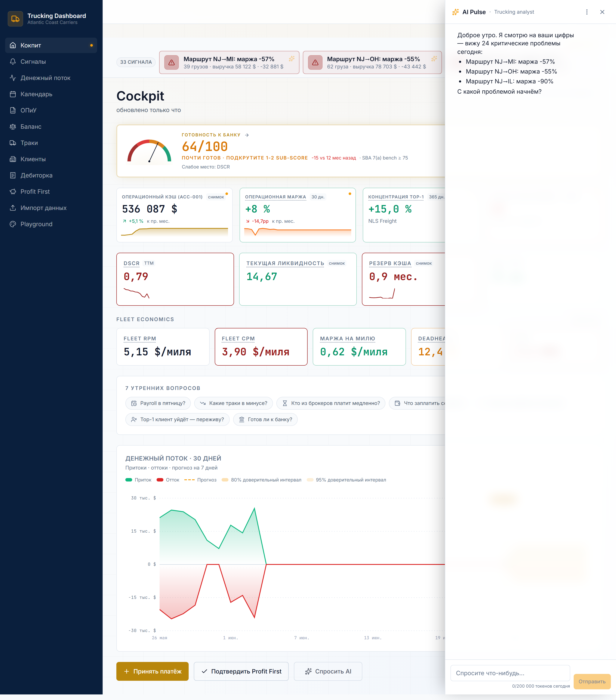The width and height of the screenshot is (616, 700).
Task: Select the Траки truck icon
Action: click(13, 143)
